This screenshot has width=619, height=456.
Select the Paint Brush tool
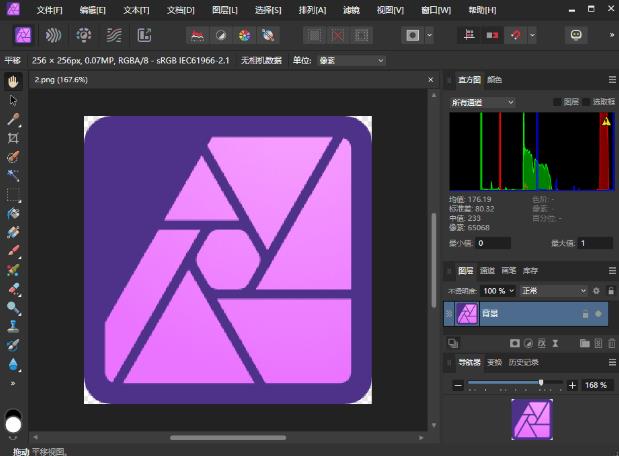(13, 251)
